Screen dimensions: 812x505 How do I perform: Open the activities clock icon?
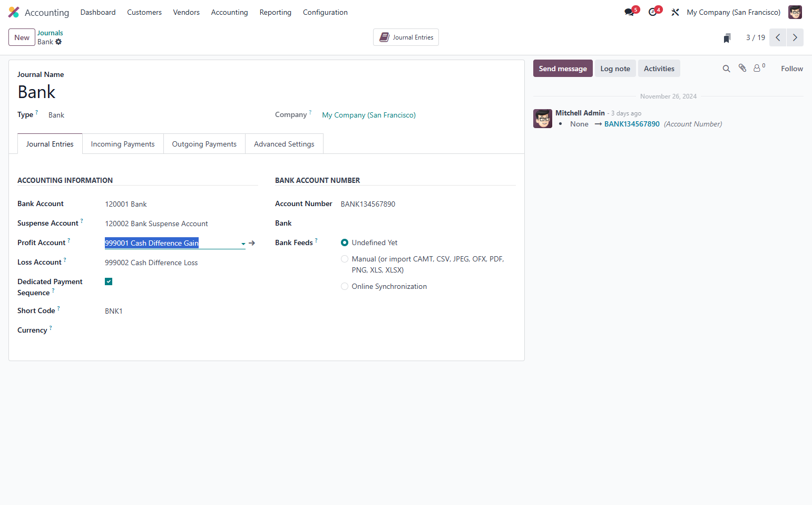tap(653, 12)
